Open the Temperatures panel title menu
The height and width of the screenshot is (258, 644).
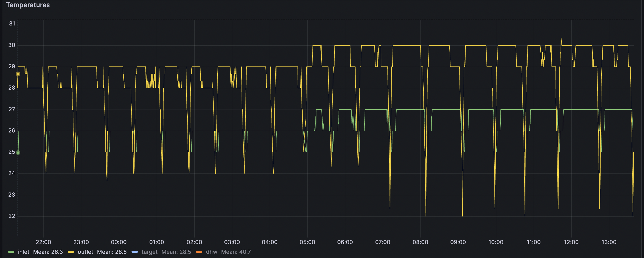28,5
